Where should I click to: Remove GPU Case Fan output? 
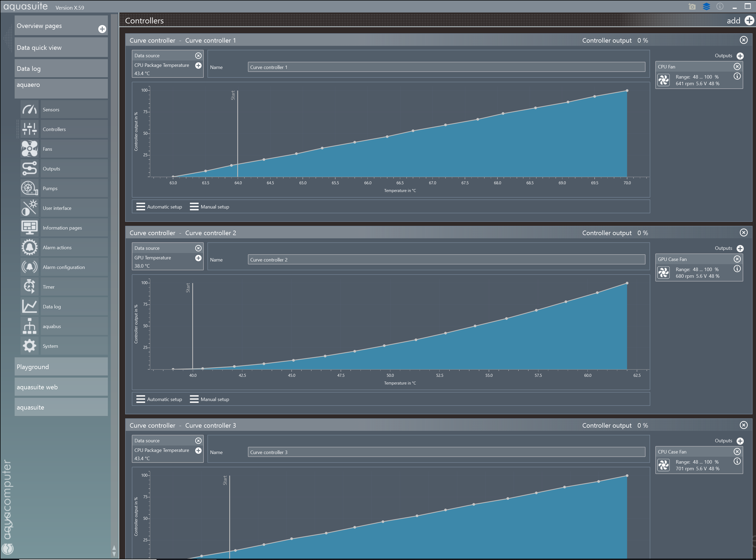coord(737,259)
